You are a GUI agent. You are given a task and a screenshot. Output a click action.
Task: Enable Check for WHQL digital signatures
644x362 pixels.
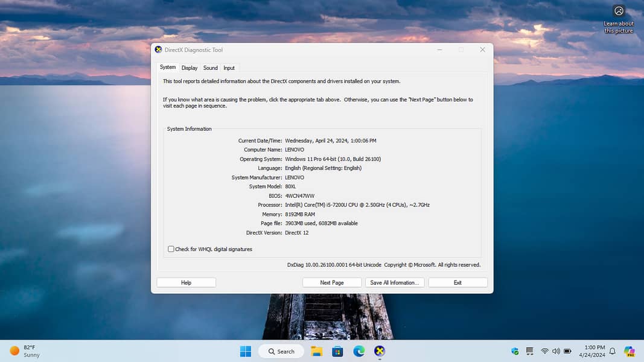[x=171, y=249]
